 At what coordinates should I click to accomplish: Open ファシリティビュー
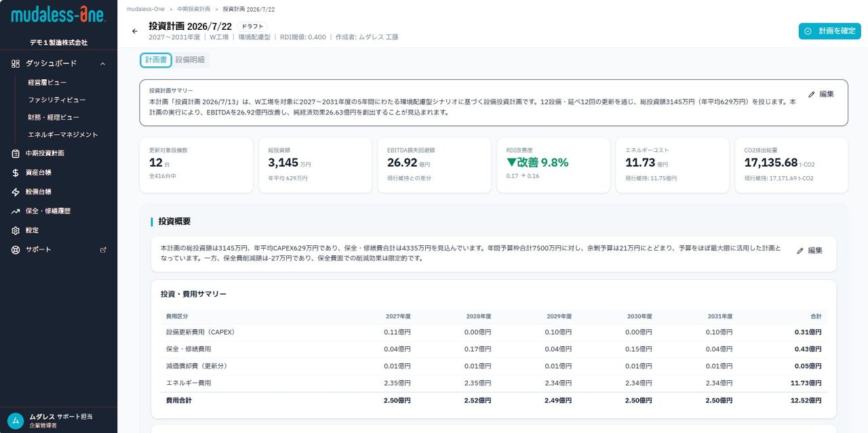click(x=57, y=100)
